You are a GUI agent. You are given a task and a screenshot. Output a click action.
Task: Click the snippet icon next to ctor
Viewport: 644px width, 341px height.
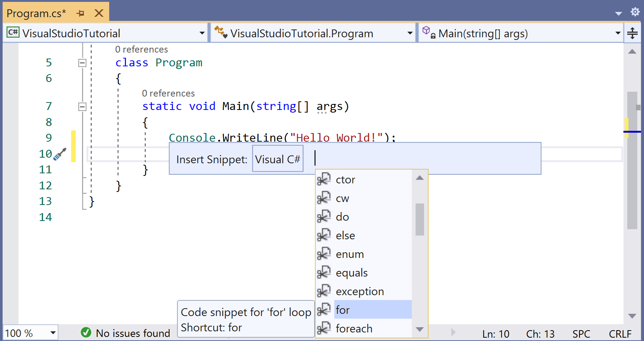pyautogui.click(x=324, y=179)
